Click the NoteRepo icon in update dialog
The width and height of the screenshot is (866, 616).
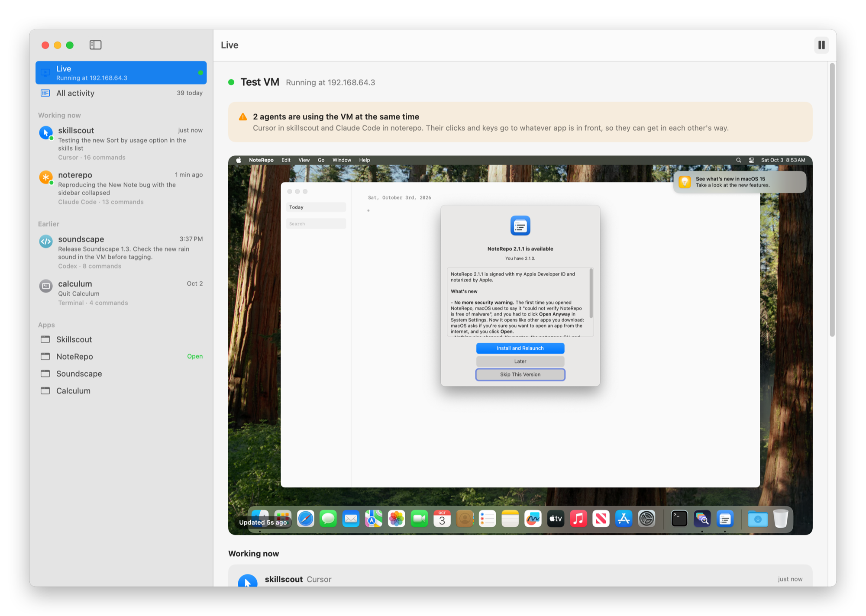(x=520, y=226)
